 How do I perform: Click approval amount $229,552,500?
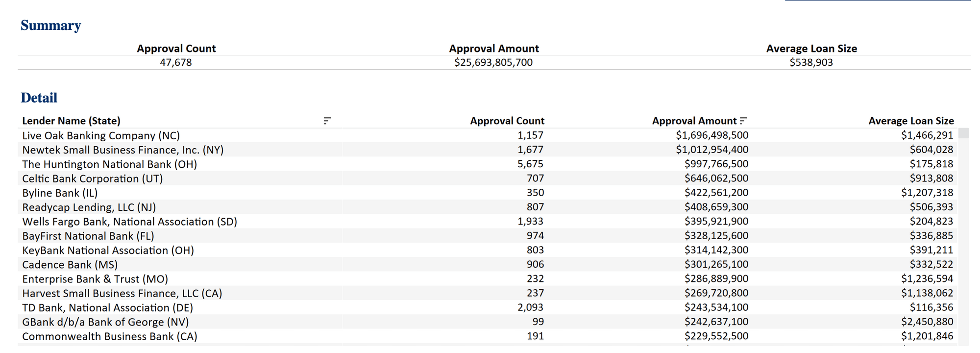pos(716,336)
